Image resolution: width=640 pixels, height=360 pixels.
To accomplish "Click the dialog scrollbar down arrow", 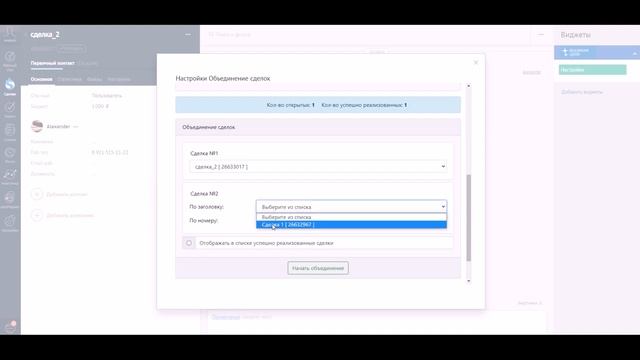I will (469, 281).
